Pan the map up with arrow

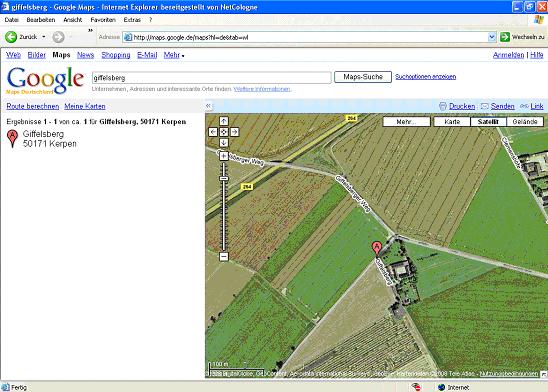[x=224, y=121]
